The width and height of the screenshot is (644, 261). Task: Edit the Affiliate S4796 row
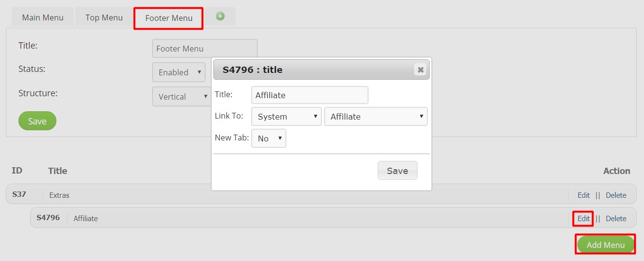point(583,218)
